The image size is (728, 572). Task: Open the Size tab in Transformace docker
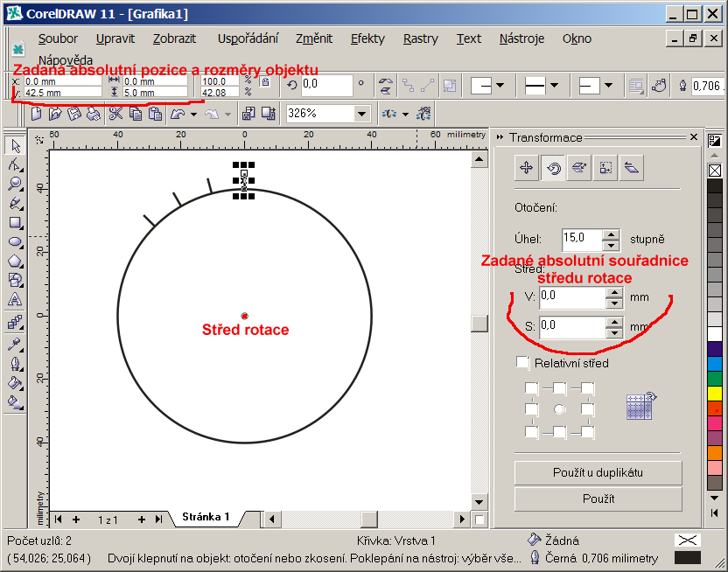click(605, 167)
